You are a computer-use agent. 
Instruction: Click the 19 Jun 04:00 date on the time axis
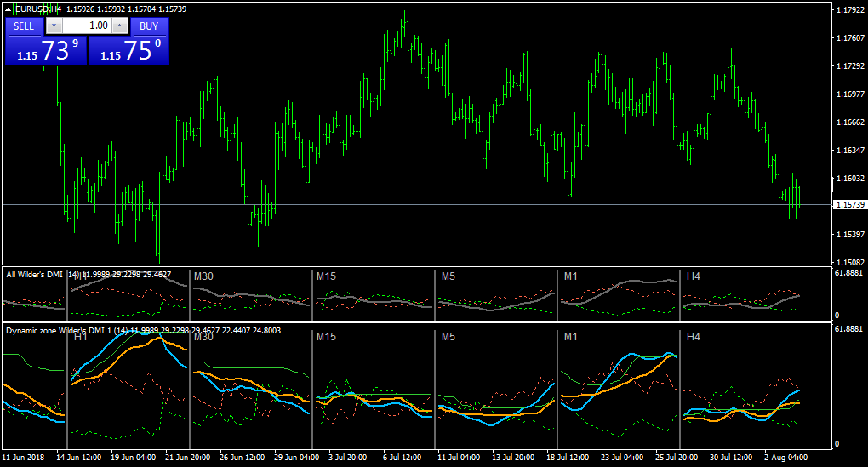pos(133,458)
